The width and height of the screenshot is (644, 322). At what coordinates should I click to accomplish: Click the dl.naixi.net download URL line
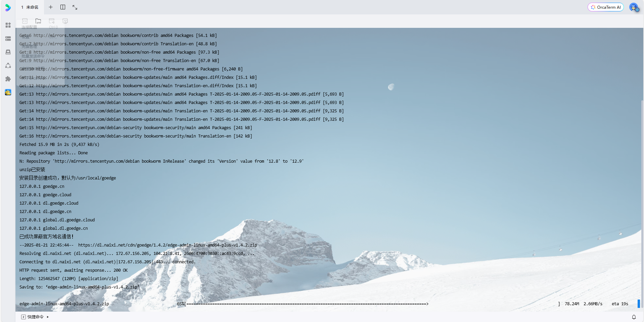(138, 245)
